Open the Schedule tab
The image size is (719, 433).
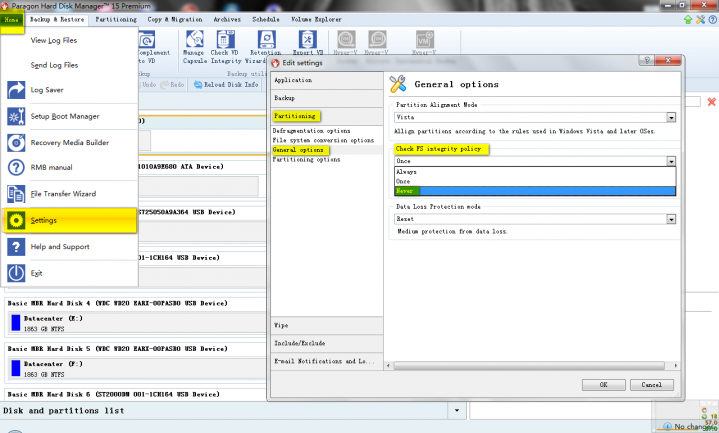coord(265,20)
